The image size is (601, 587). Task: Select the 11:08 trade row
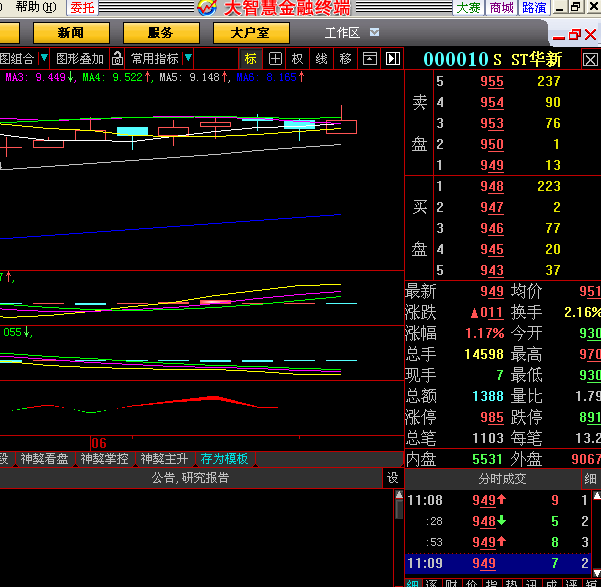pos(498,500)
